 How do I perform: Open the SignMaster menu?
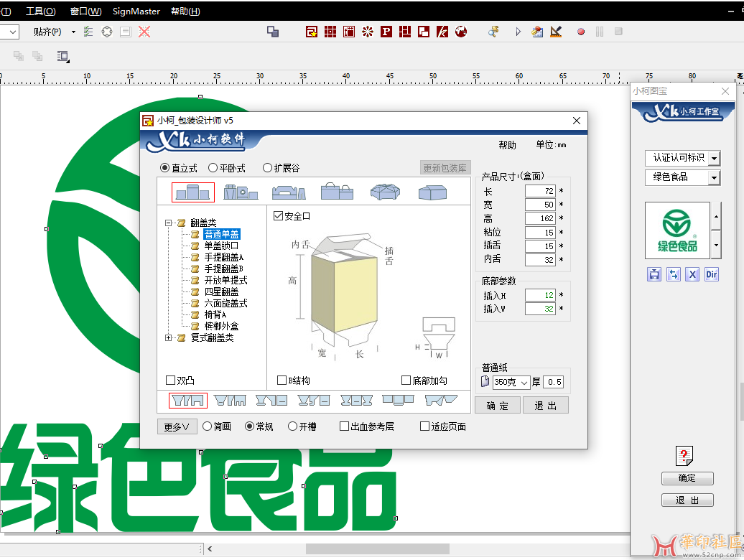pyautogui.click(x=136, y=11)
